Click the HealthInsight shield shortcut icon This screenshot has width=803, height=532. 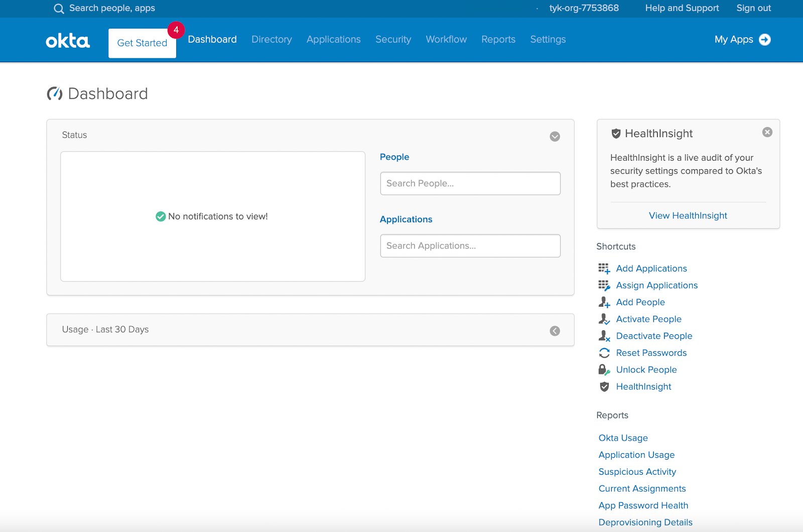click(604, 386)
